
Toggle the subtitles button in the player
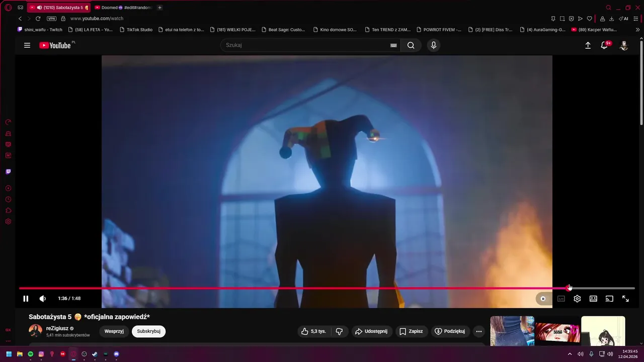coord(561,299)
